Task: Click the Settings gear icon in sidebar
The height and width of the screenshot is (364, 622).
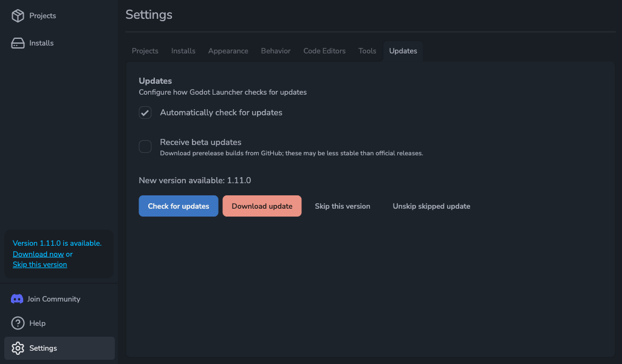Action: (18, 348)
